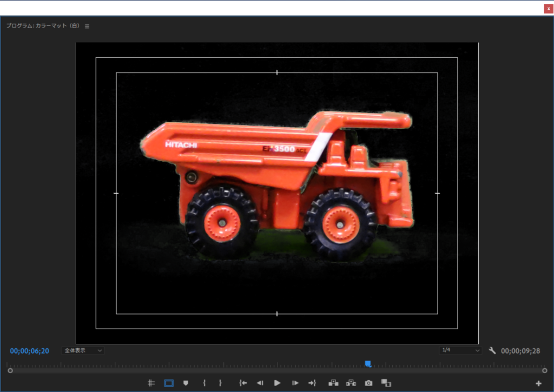Click the blue playhead on time ruler
554x392 pixels.
[x=368, y=363]
